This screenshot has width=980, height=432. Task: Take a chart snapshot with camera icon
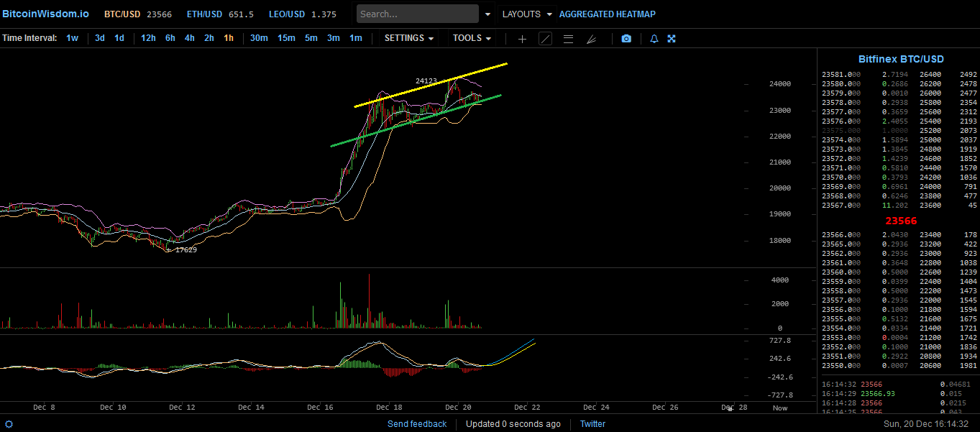pyautogui.click(x=626, y=39)
